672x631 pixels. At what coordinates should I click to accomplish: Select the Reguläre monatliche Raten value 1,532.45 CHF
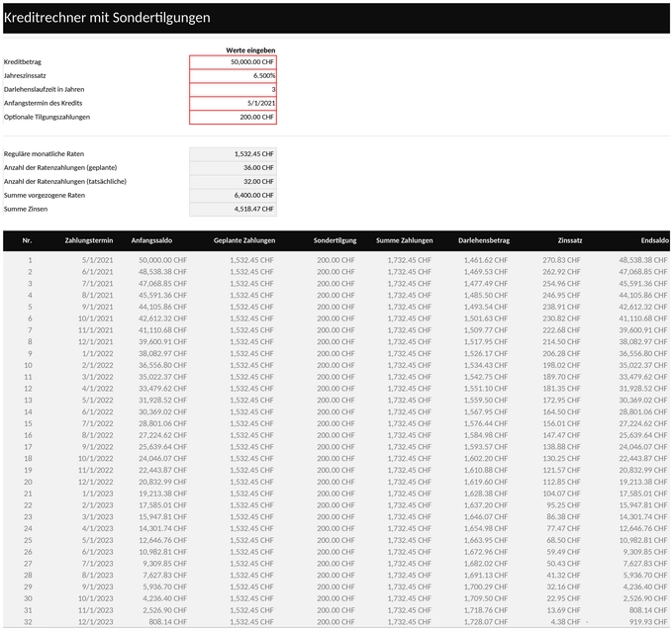pyautogui.click(x=233, y=153)
